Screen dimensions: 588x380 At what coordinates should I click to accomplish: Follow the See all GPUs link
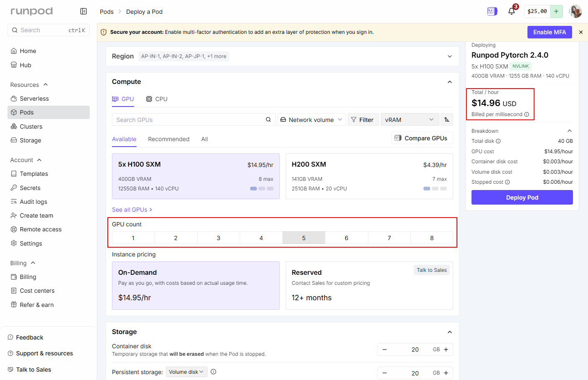coord(132,210)
